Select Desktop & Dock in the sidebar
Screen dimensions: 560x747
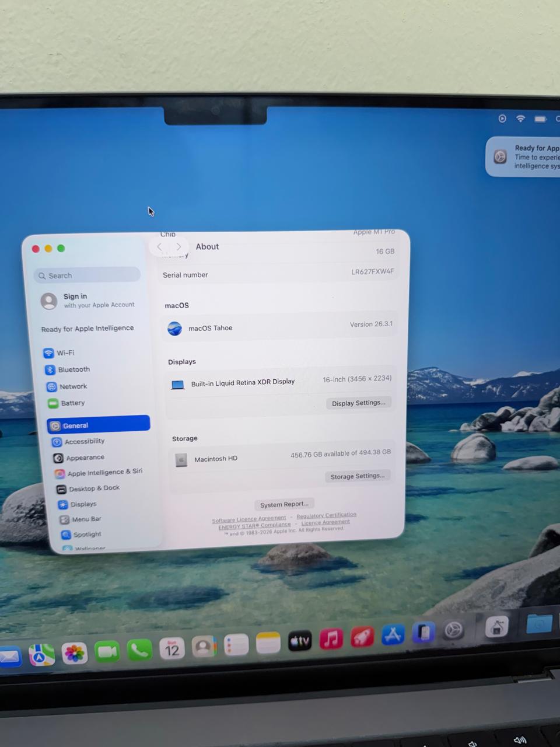pyautogui.click(x=88, y=488)
